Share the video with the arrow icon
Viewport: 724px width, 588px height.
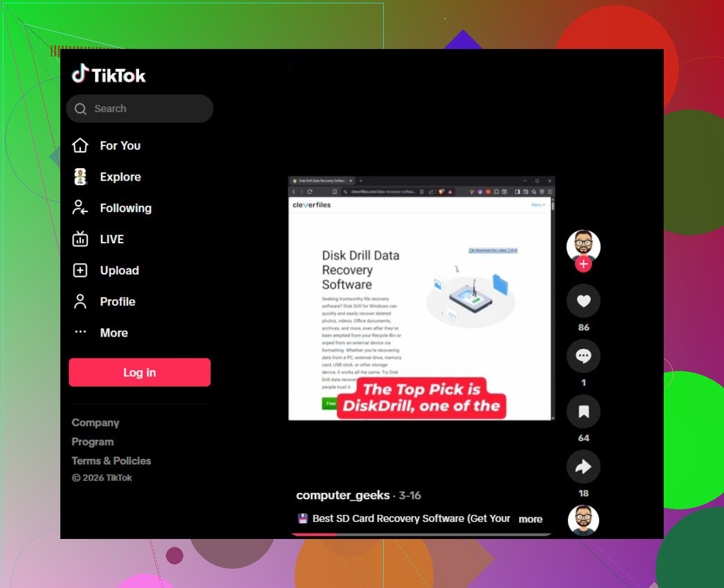click(x=584, y=467)
